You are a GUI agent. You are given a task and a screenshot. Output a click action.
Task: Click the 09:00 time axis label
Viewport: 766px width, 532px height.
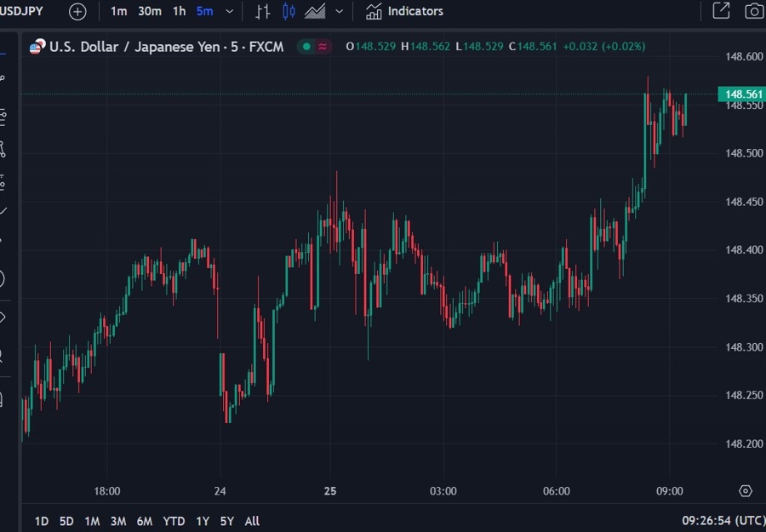point(669,491)
